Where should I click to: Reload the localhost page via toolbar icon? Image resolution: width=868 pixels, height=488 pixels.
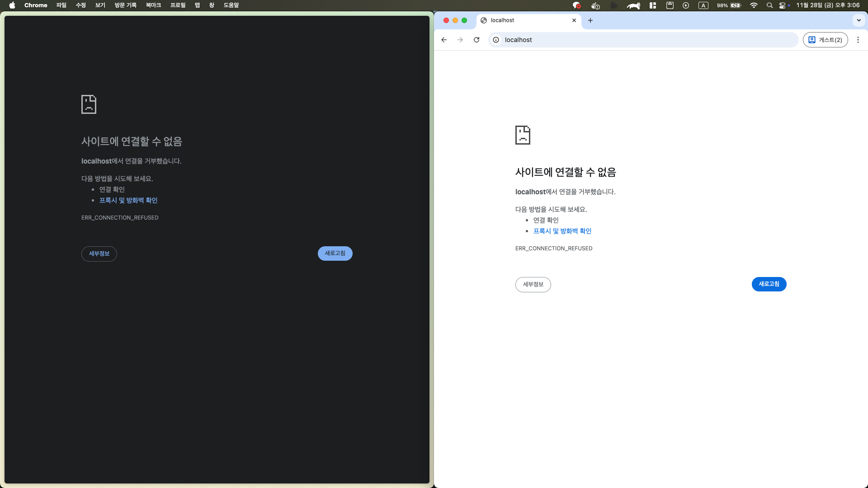[x=476, y=40]
